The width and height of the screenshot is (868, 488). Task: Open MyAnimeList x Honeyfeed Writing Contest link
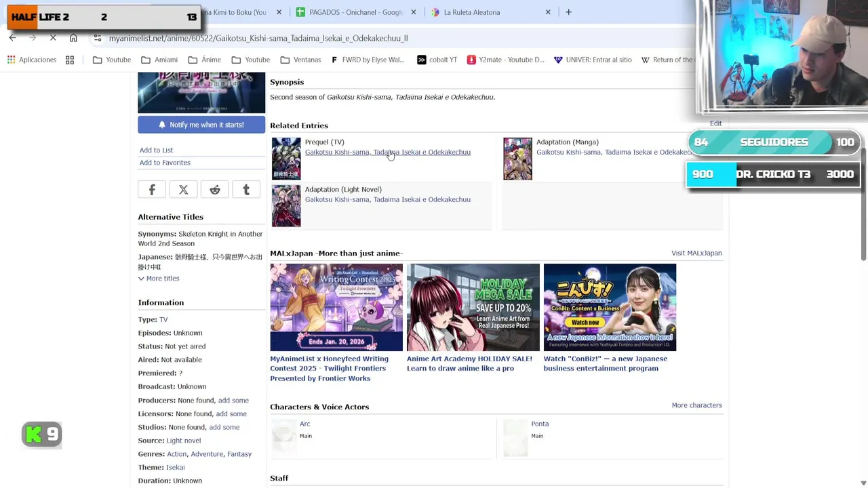click(330, 369)
